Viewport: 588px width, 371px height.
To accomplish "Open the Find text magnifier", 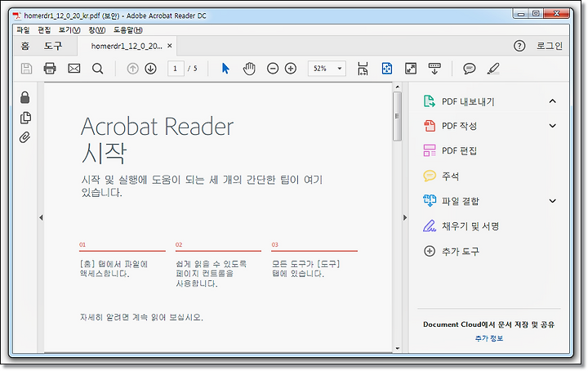I will tap(97, 69).
